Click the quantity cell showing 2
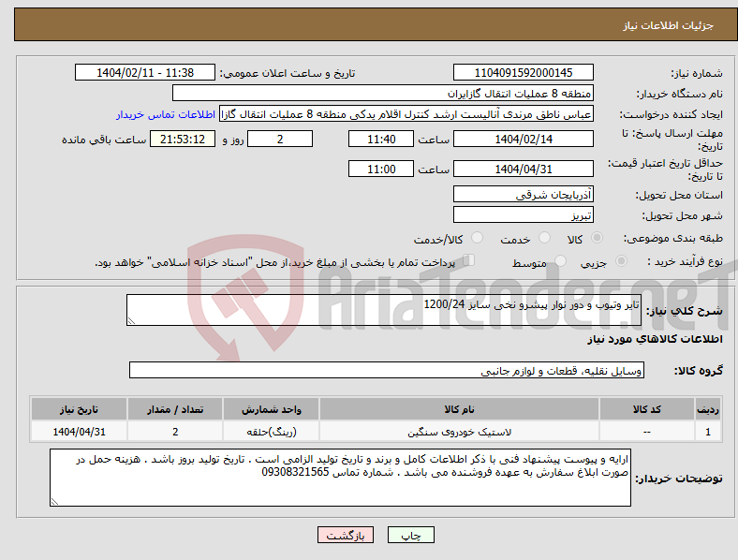Image resolution: width=738 pixels, height=560 pixels. tap(175, 432)
